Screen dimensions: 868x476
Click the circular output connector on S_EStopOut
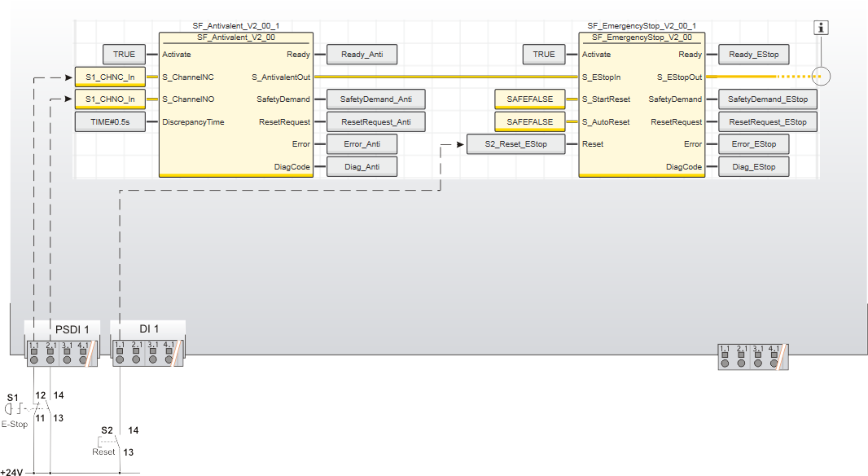[822, 77]
